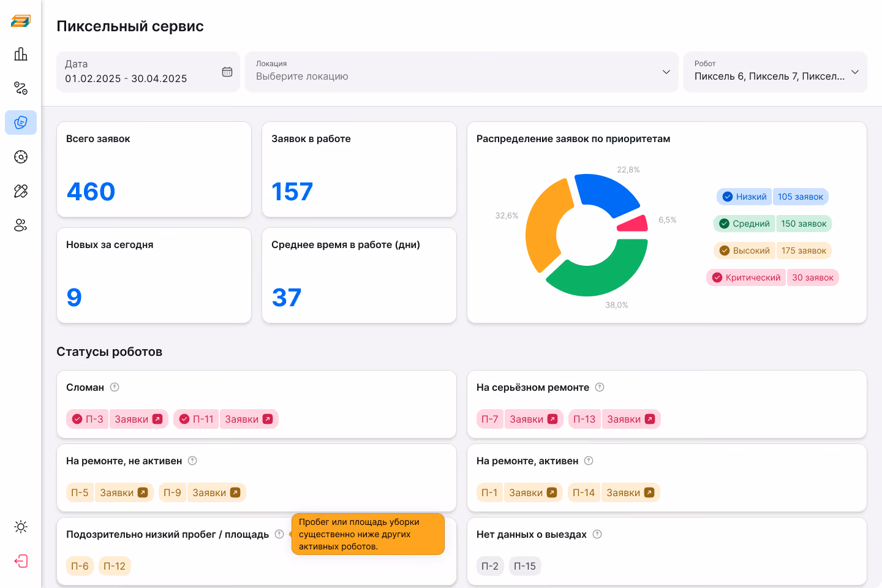This screenshot has height=588, width=882.
Task: Click the Заявок в работе value 157
Action: click(x=292, y=192)
